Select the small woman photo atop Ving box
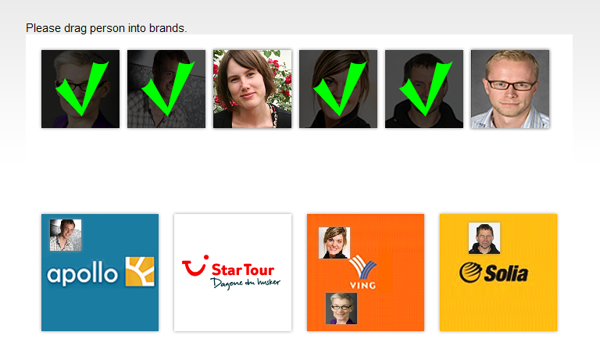 (x=334, y=242)
